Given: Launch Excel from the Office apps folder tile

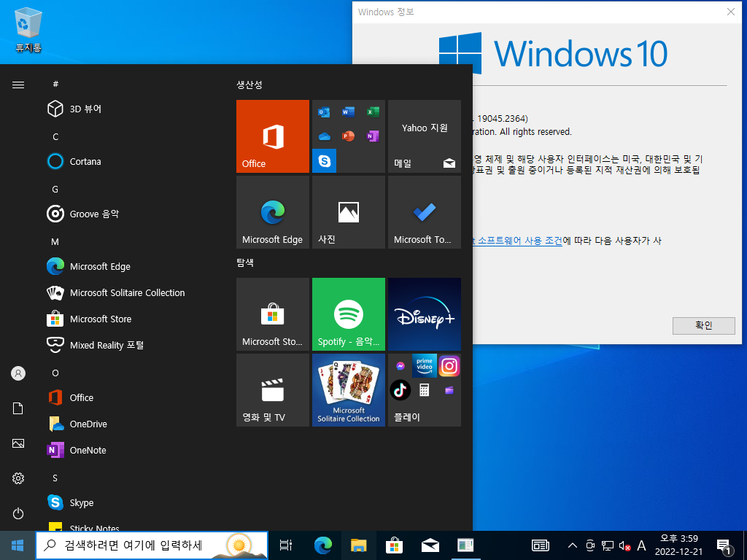Looking at the screenshot, I should pos(373,112).
